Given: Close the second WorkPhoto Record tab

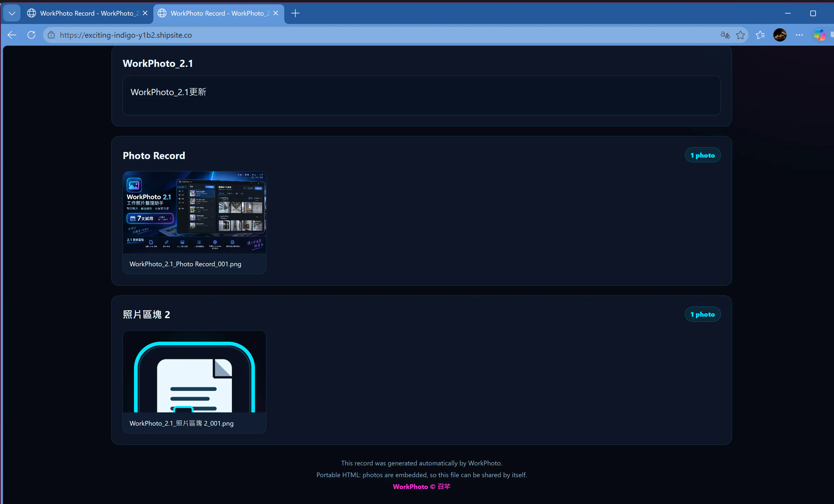Looking at the screenshot, I should pos(275,13).
